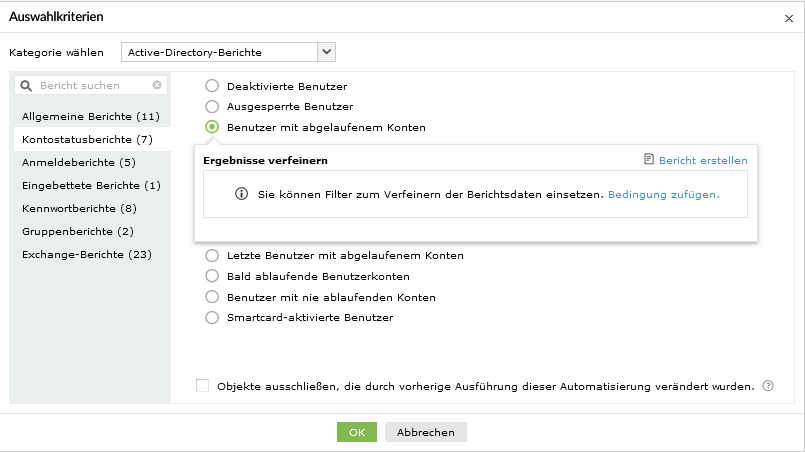Open help icon for exclude objects option
The image size is (805, 452).
[768, 386]
